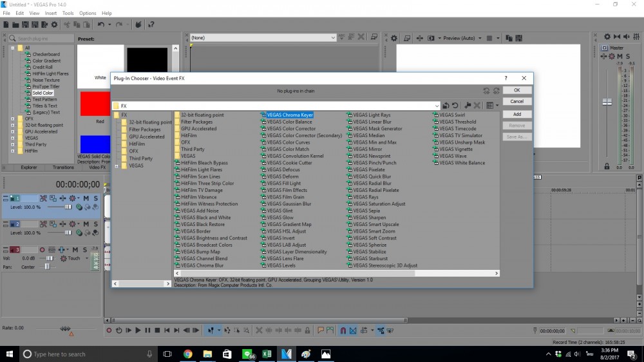644x362 pixels.
Task: Open the File menu
Action: pos(6,13)
